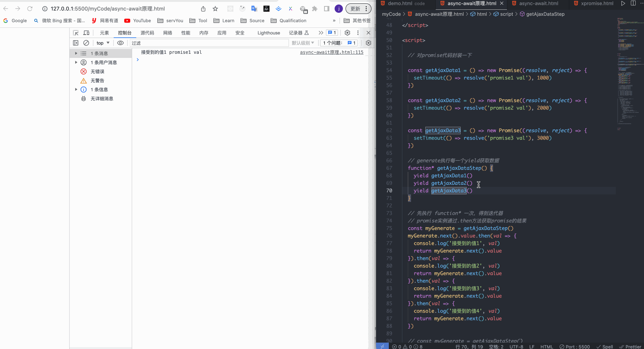This screenshot has width=644, height=349.
Task: Close the async-await原理.html editor tab
Action: (x=502, y=3)
